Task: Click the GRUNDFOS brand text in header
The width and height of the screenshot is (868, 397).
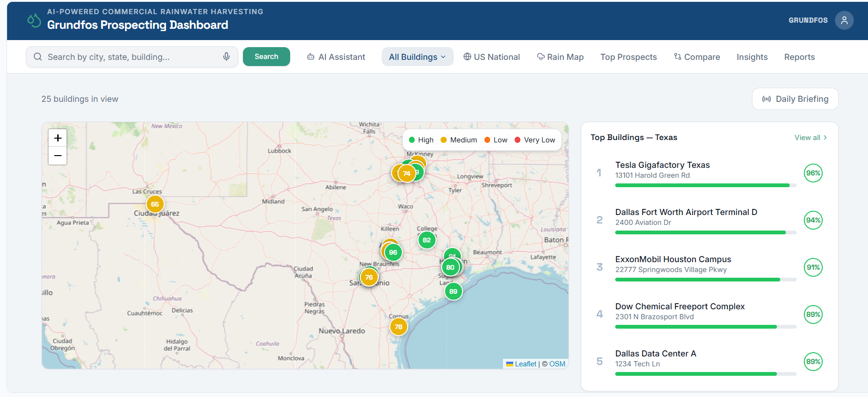Action: [808, 20]
